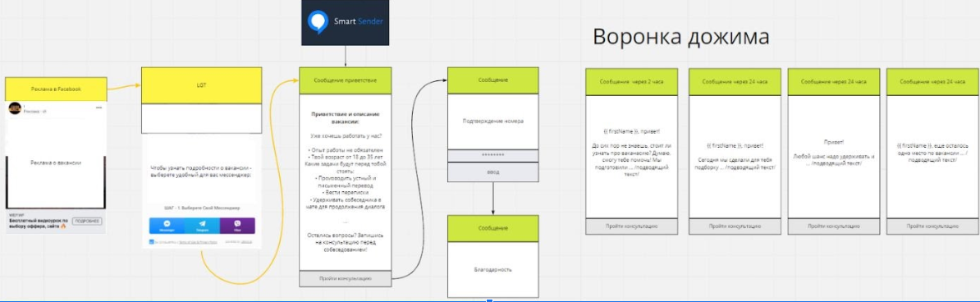This screenshot has width=980, height=302.
Task: Open the three-dots menu on the Facebook ad
Action: coord(98,108)
